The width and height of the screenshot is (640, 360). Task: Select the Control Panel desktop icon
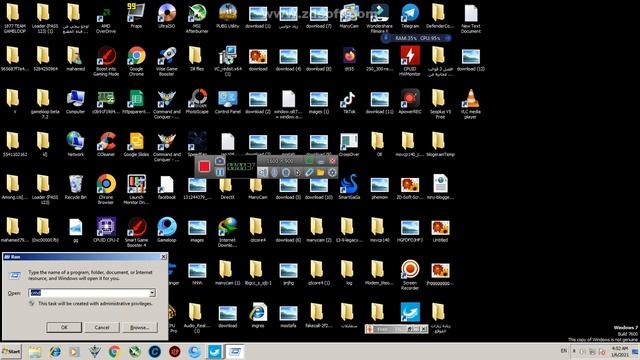click(228, 102)
